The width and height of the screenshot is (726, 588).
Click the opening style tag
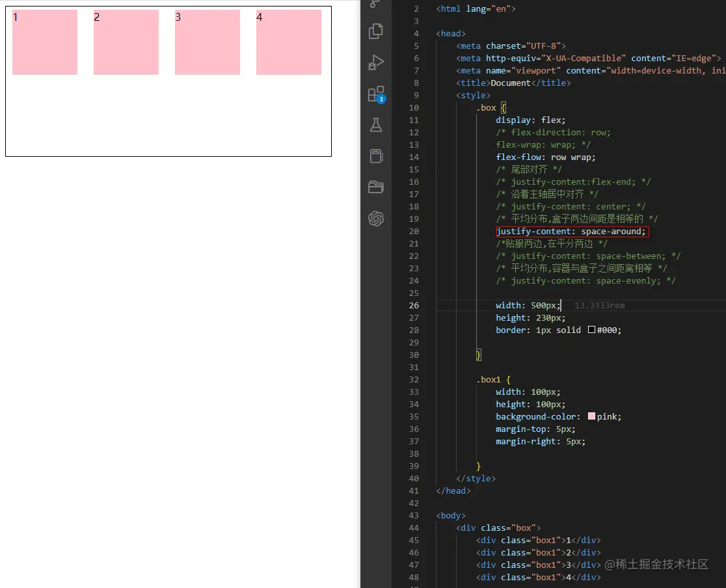(473, 96)
